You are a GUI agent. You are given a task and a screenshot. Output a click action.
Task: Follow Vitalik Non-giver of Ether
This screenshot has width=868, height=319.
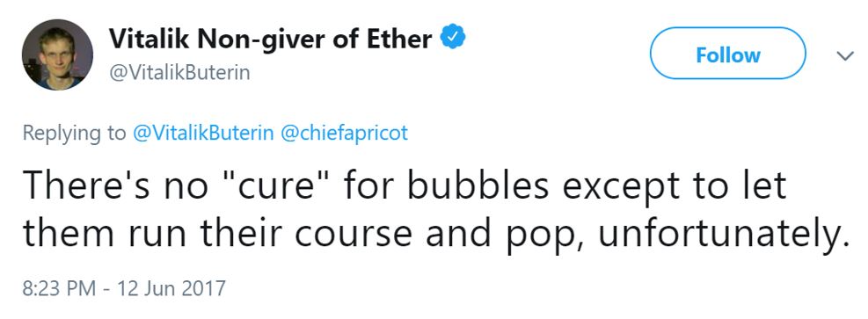(727, 54)
